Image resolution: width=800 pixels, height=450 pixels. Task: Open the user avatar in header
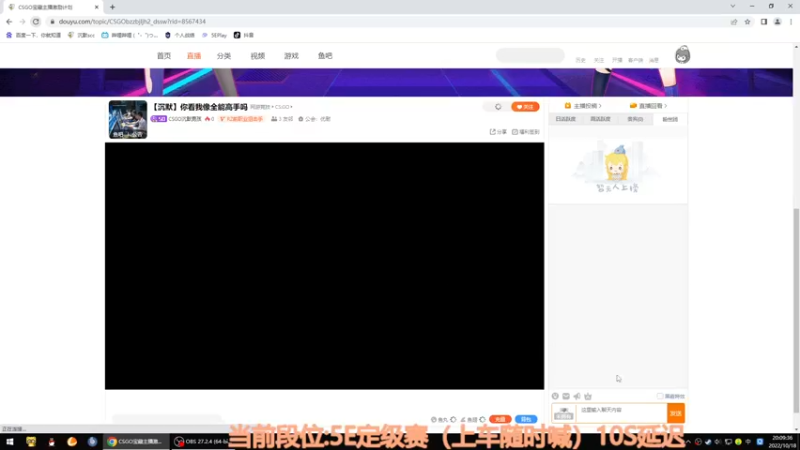coord(683,55)
